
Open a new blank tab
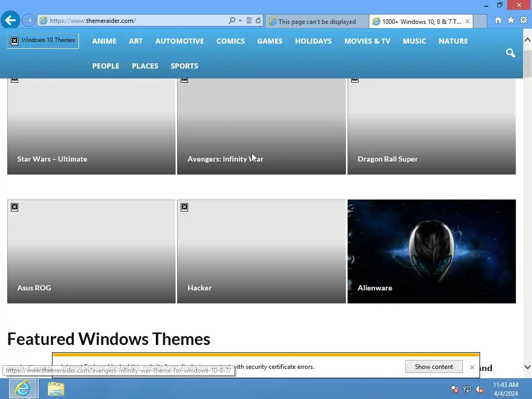pyautogui.click(x=480, y=21)
